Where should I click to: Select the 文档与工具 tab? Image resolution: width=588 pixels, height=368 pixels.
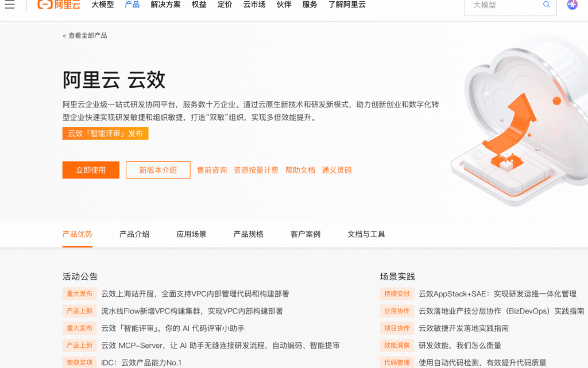(366, 234)
